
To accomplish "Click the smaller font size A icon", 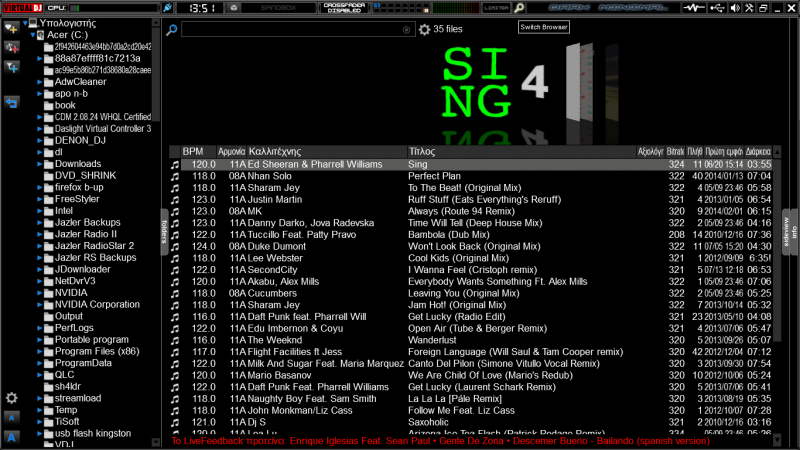I will (x=12, y=417).
